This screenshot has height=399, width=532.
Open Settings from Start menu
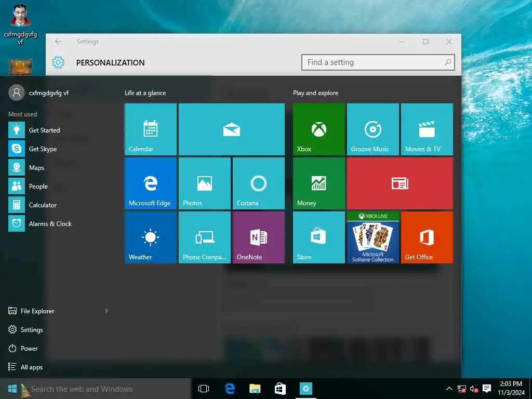(x=26, y=329)
